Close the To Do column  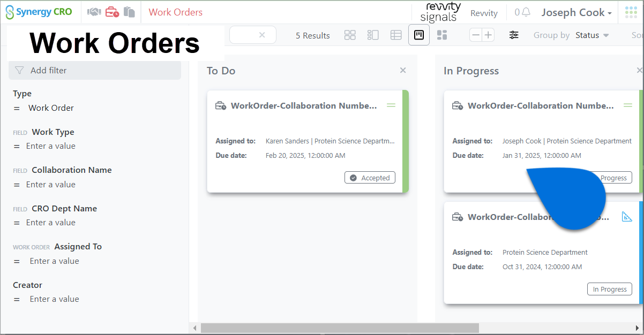[403, 70]
